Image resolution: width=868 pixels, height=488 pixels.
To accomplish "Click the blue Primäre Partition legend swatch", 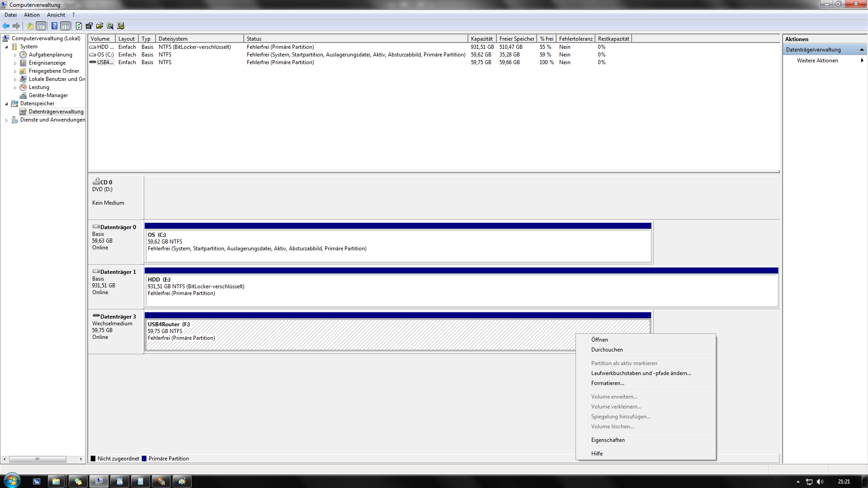I will 144,459.
